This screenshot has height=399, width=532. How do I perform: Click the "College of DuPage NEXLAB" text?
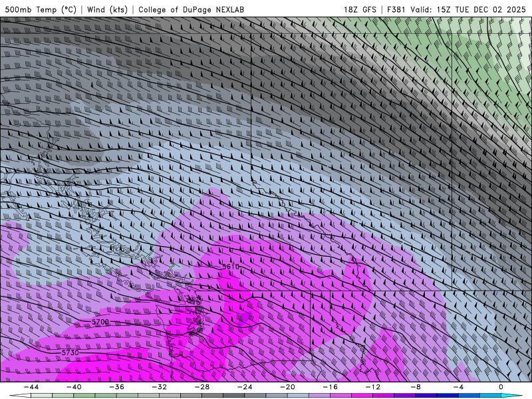pyautogui.click(x=191, y=9)
